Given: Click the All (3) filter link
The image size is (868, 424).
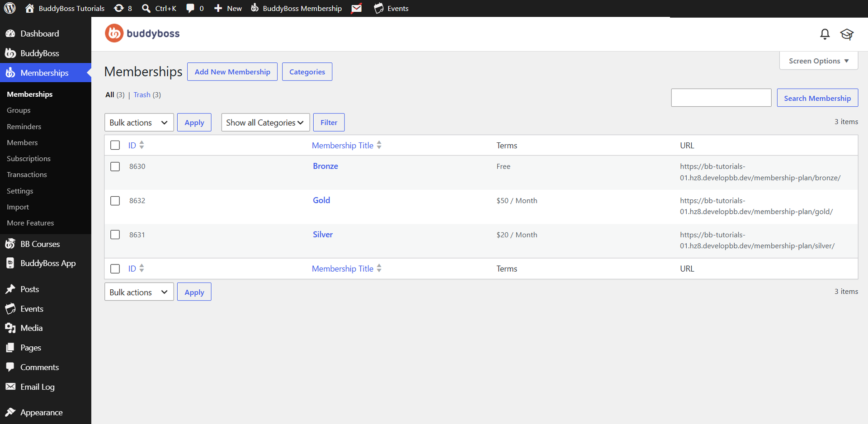Looking at the screenshot, I should click(115, 95).
